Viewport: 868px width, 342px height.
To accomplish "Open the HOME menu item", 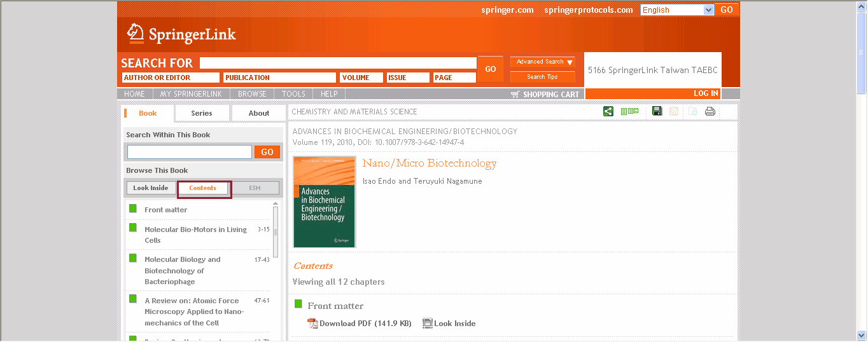I will pos(134,94).
